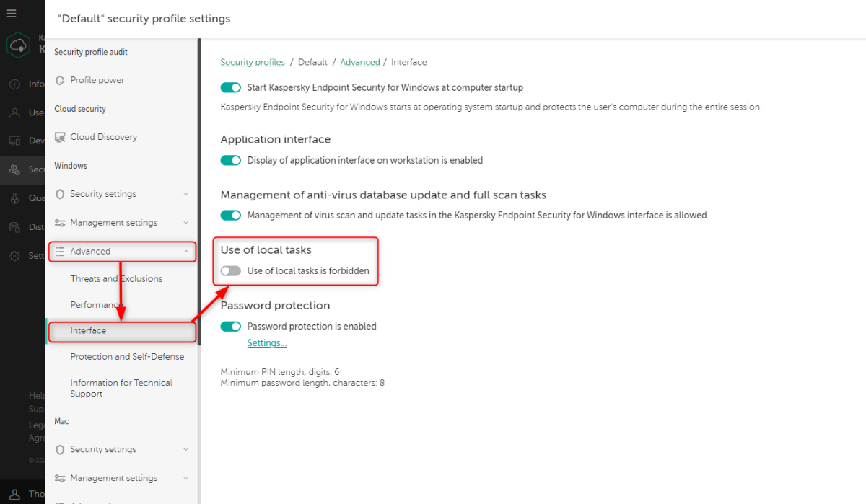Click the Mac Security settings shield icon
This screenshot has width=866, height=504.
coord(61,450)
